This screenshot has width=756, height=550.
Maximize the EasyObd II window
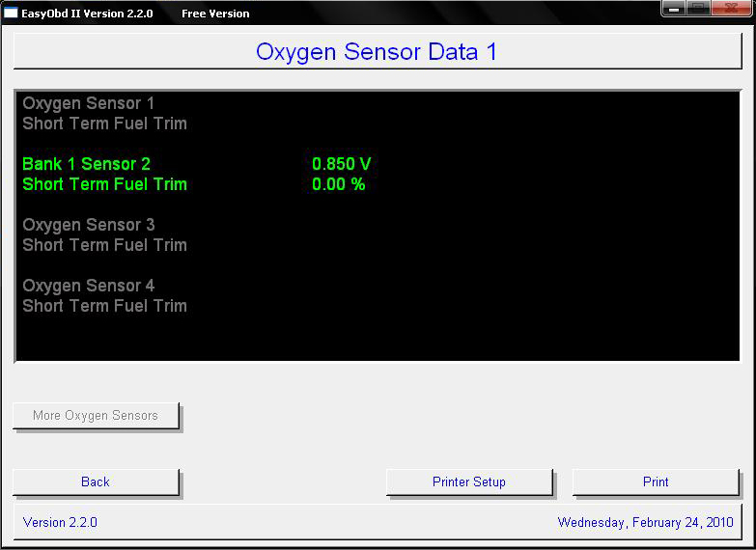tap(697, 8)
